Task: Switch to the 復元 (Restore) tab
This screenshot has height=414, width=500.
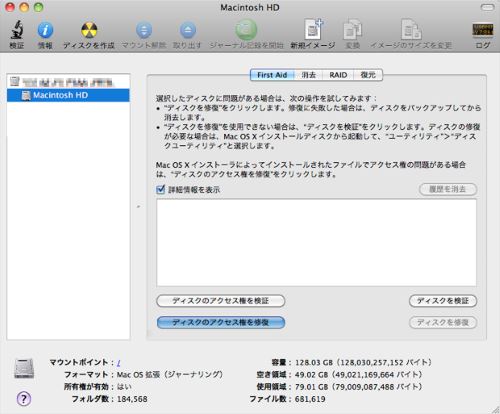Action: click(368, 75)
